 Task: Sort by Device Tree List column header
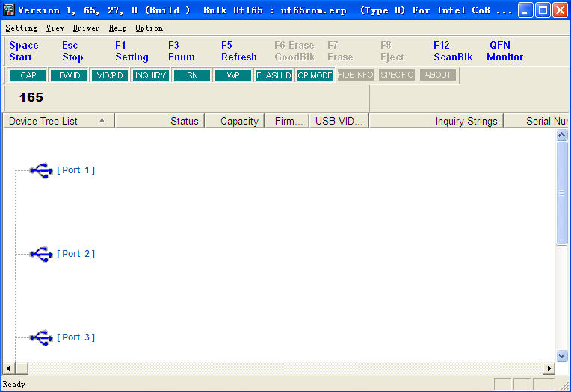[x=58, y=121]
